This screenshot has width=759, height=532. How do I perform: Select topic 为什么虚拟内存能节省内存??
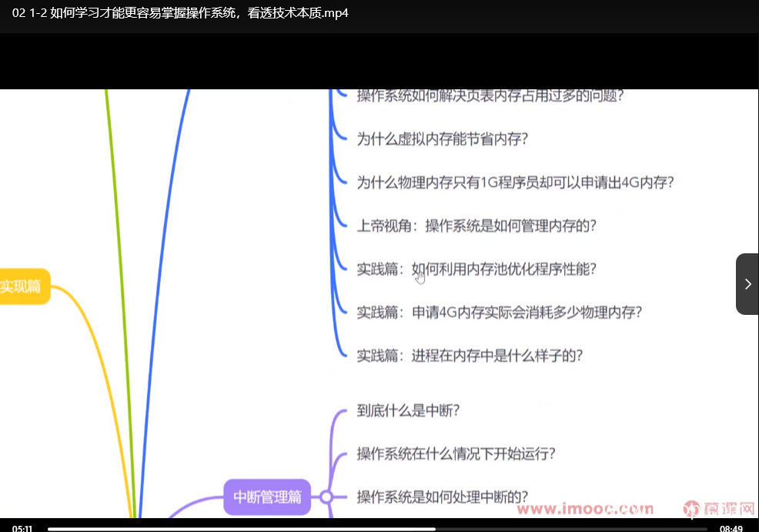tap(443, 139)
